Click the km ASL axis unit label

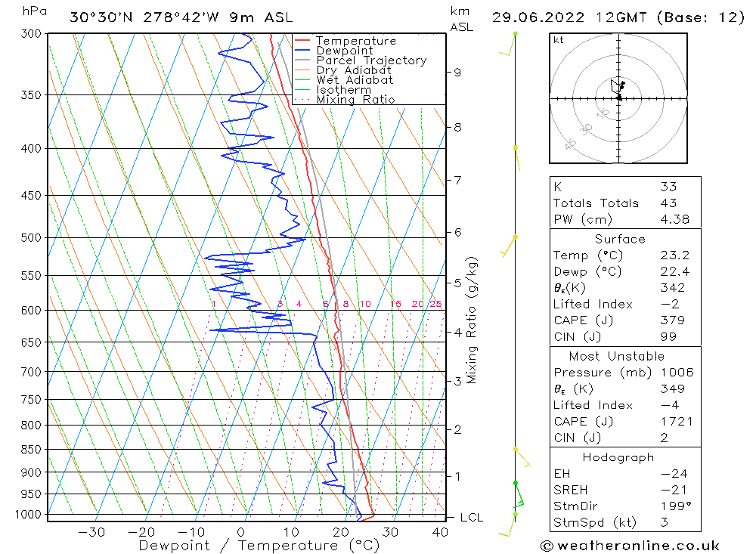pyautogui.click(x=461, y=20)
